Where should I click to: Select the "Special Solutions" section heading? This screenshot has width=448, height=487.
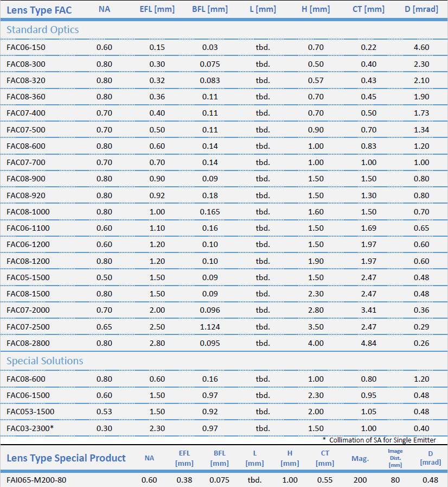[x=44, y=361]
